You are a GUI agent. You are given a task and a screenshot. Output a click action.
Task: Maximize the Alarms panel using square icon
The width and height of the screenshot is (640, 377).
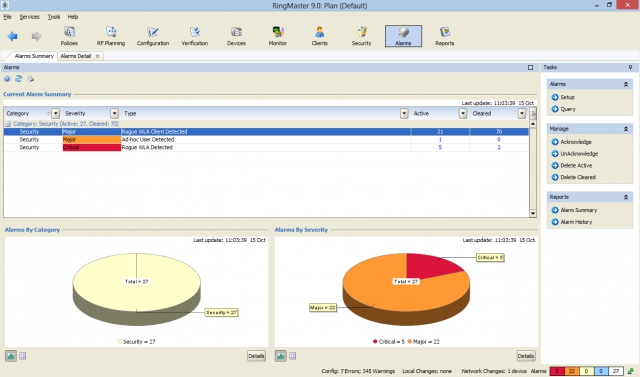pos(530,67)
